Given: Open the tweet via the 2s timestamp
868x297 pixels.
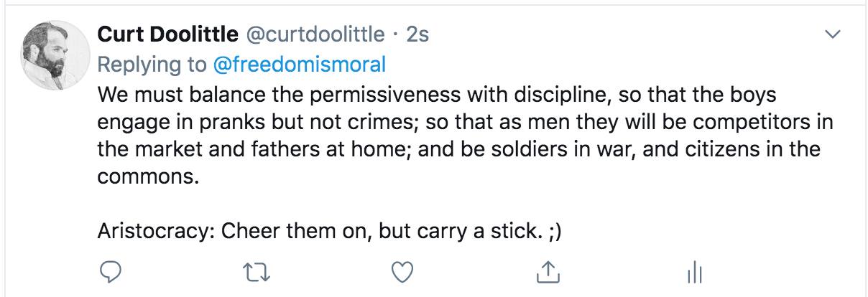Looking at the screenshot, I should coord(418,34).
